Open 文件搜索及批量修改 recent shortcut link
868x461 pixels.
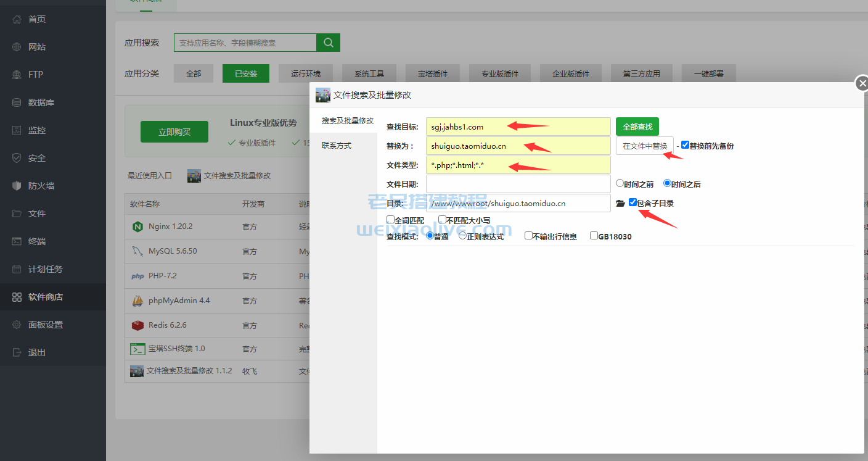pyautogui.click(x=237, y=175)
